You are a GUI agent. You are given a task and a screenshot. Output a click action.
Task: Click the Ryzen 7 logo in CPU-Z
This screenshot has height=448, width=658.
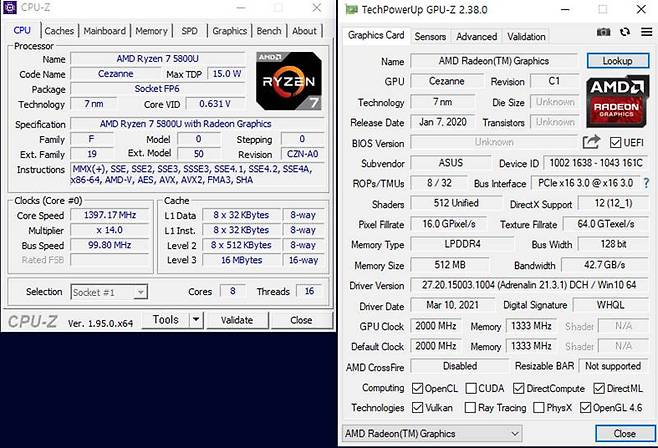289,81
